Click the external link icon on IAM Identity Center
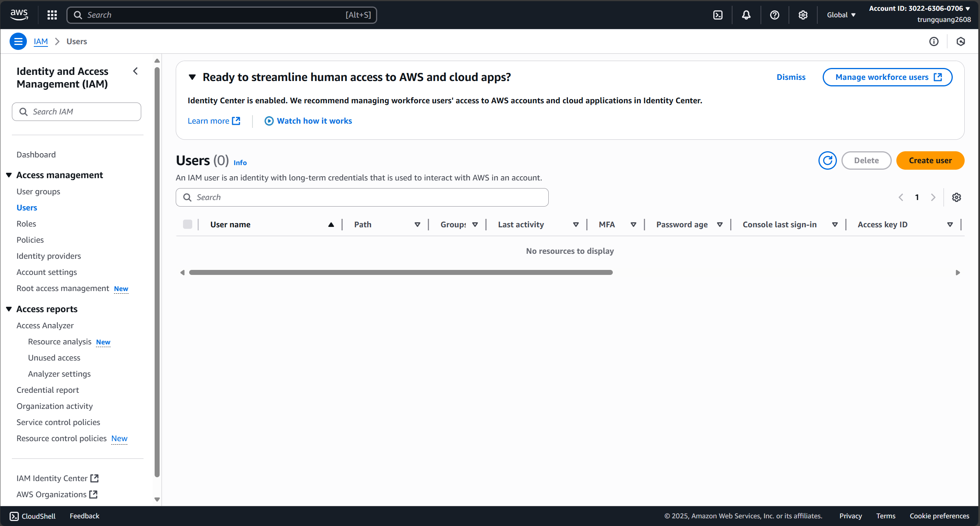Viewport: 980px width, 526px height. 94,478
